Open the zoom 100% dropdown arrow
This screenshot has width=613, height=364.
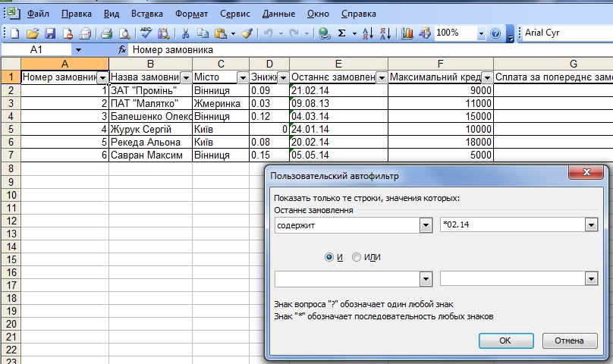tap(481, 33)
